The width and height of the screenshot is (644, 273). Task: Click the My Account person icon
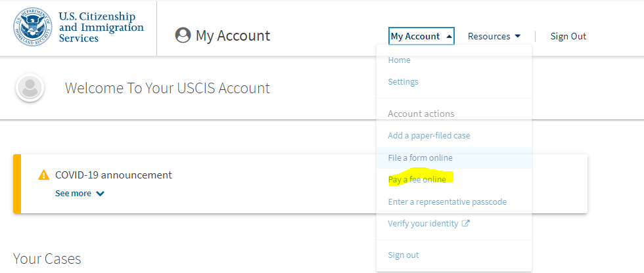point(183,35)
